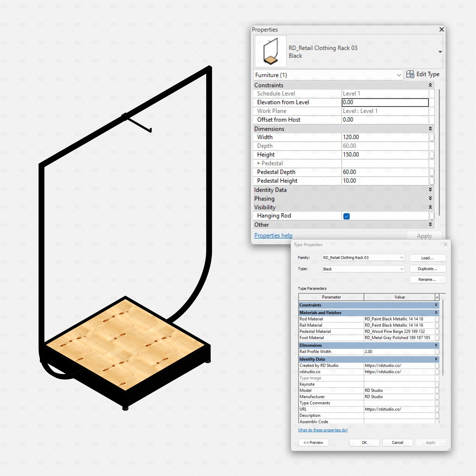The width and height of the screenshot is (476, 476).
Task: Click the Value column header
Action: coord(399,297)
